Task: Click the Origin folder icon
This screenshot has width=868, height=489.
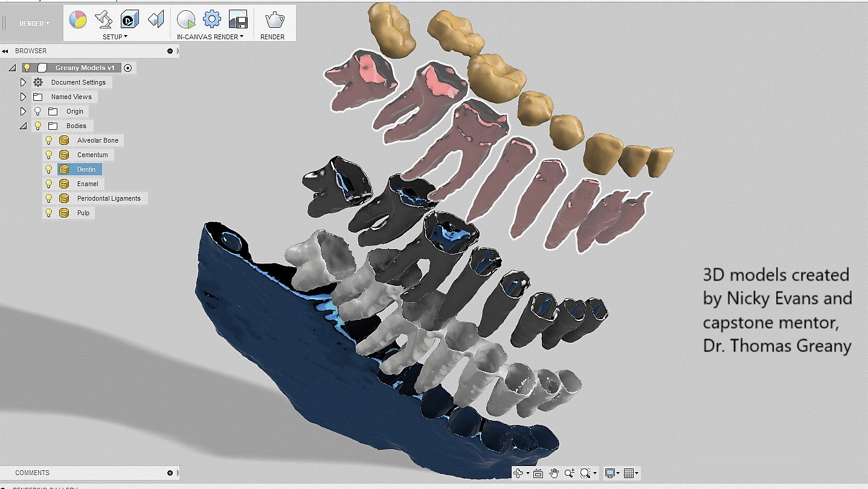Action: coord(53,111)
